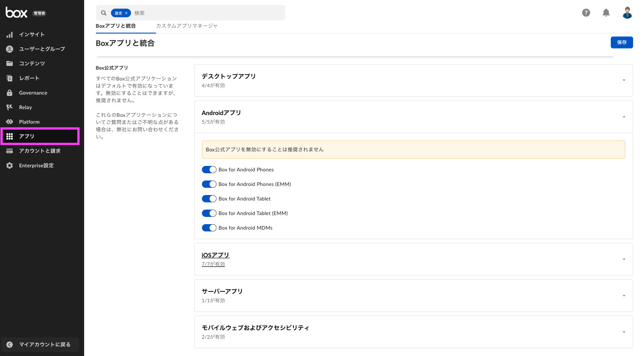Open the notifications bell icon
The image size is (644, 356).
point(606,13)
